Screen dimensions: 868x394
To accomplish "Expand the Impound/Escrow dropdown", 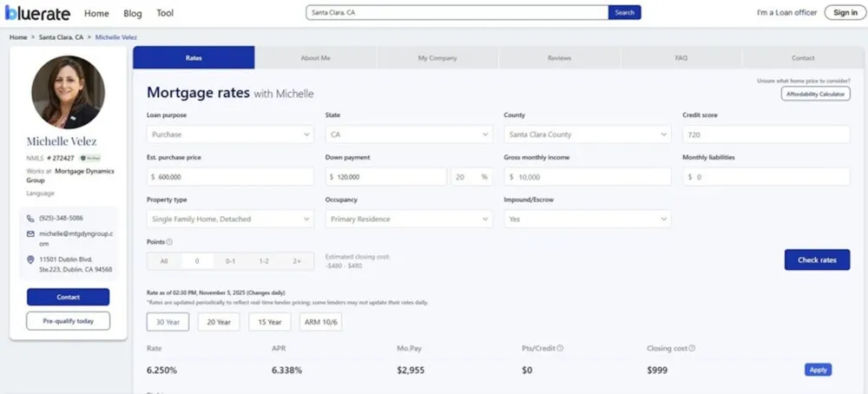I will point(587,219).
